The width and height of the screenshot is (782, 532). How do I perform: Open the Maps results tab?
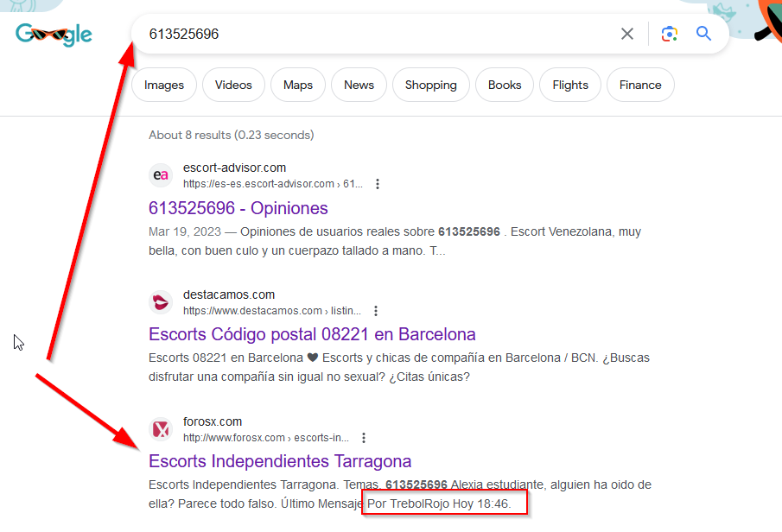(298, 85)
